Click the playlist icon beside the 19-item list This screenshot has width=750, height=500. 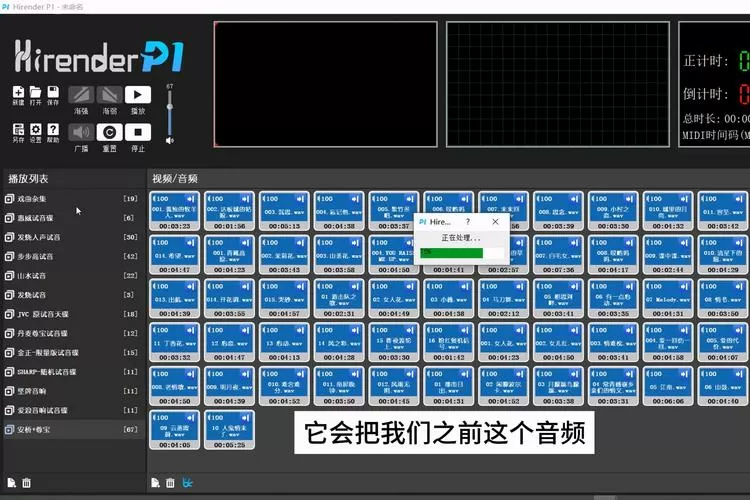point(9,199)
